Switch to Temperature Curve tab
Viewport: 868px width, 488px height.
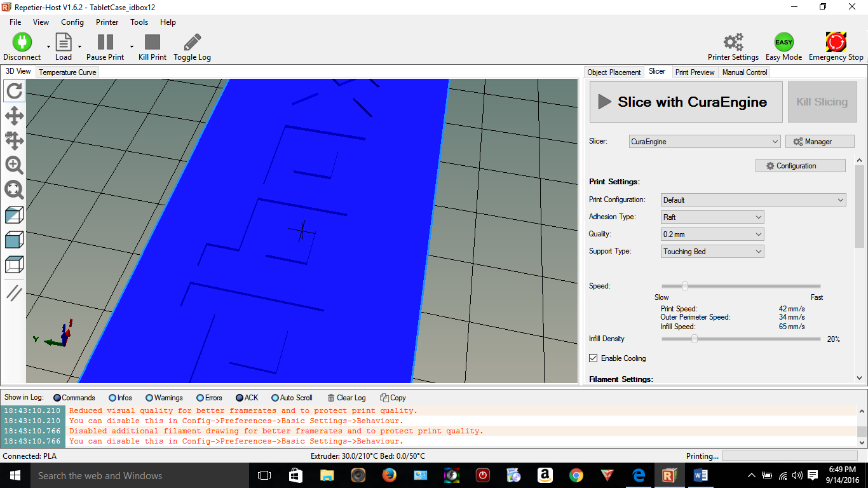[x=67, y=72]
